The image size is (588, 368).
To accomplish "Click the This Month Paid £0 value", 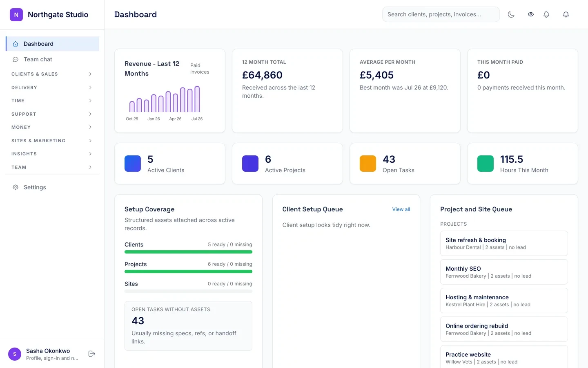I will (x=483, y=75).
